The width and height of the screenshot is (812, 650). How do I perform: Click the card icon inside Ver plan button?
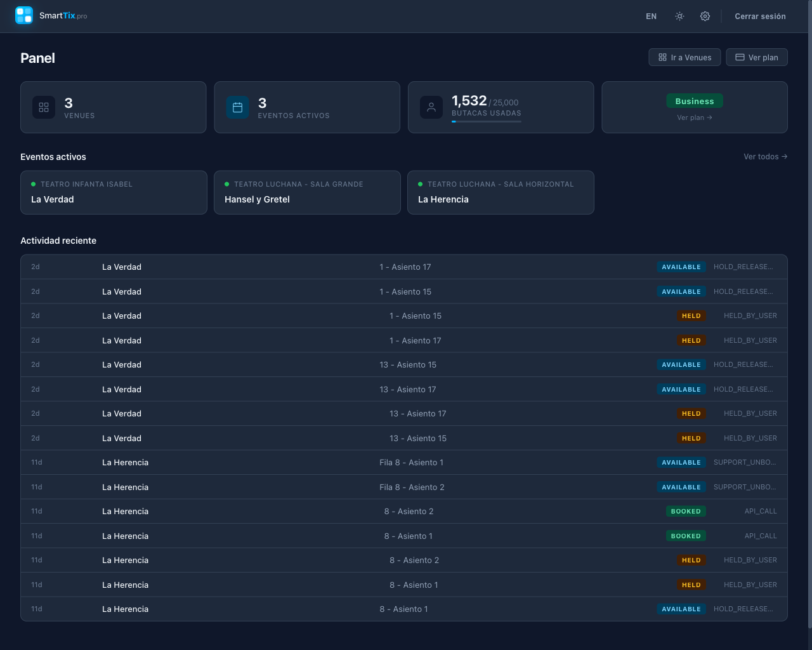click(x=740, y=57)
